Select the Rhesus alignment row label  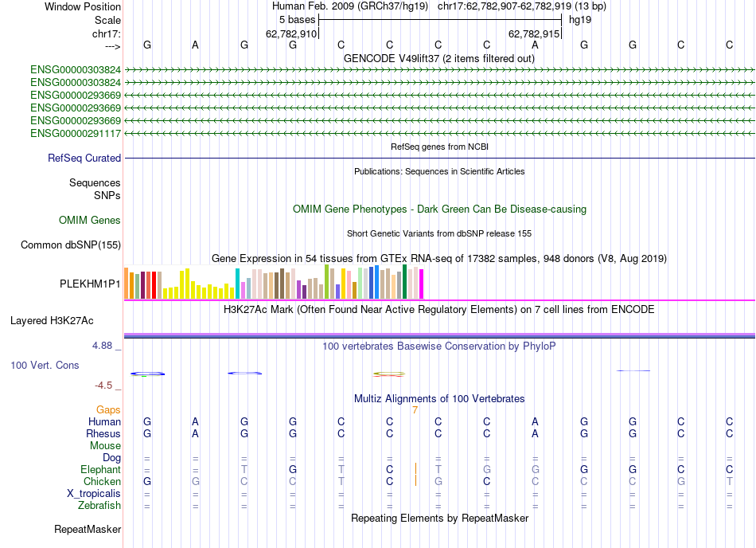[103, 433]
